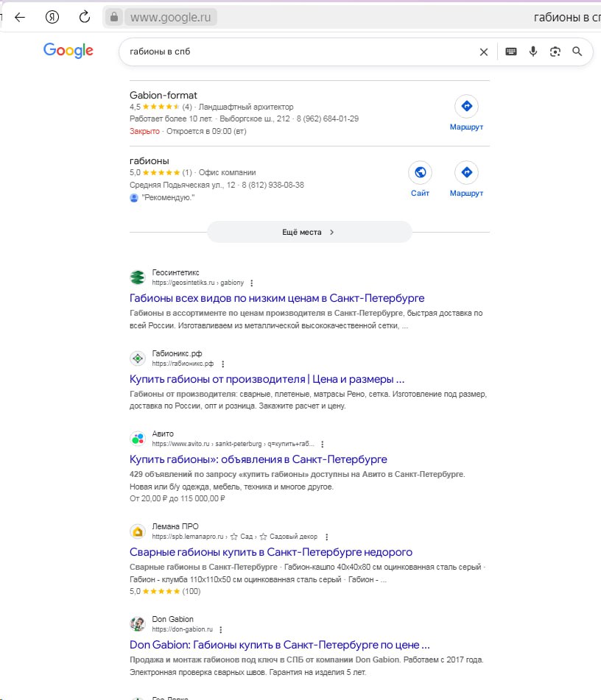Open Сварные габионы Лемана ПРО result link
The height and width of the screenshot is (700, 601).
click(271, 552)
